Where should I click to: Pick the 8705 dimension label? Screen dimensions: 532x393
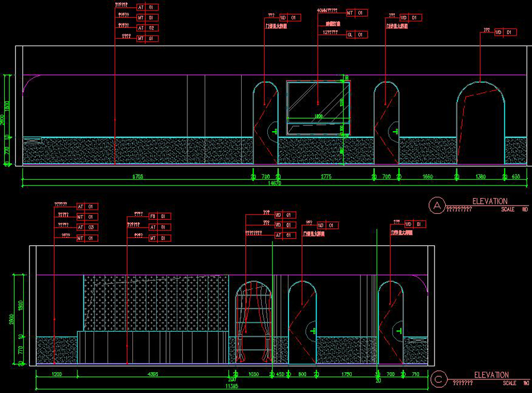(x=138, y=177)
